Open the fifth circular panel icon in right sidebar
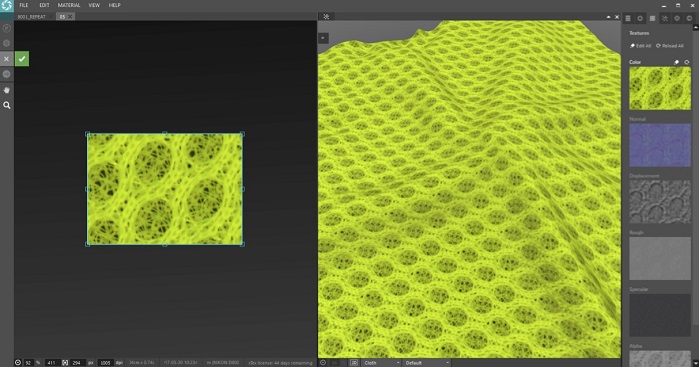The width and height of the screenshot is (699, 367). (x=677, y=18)
